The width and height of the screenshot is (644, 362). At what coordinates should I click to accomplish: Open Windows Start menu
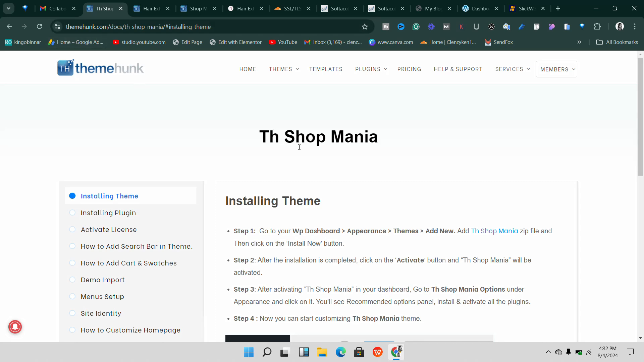(249, 352)
